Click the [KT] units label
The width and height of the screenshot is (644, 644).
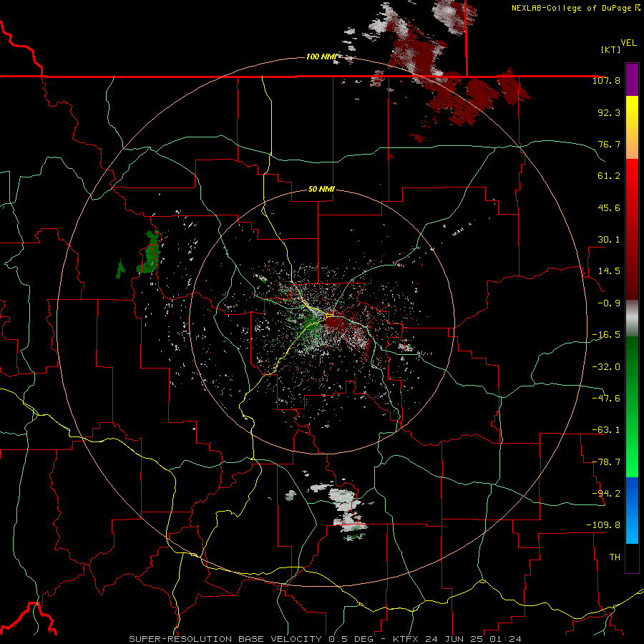tap(610, 49)
